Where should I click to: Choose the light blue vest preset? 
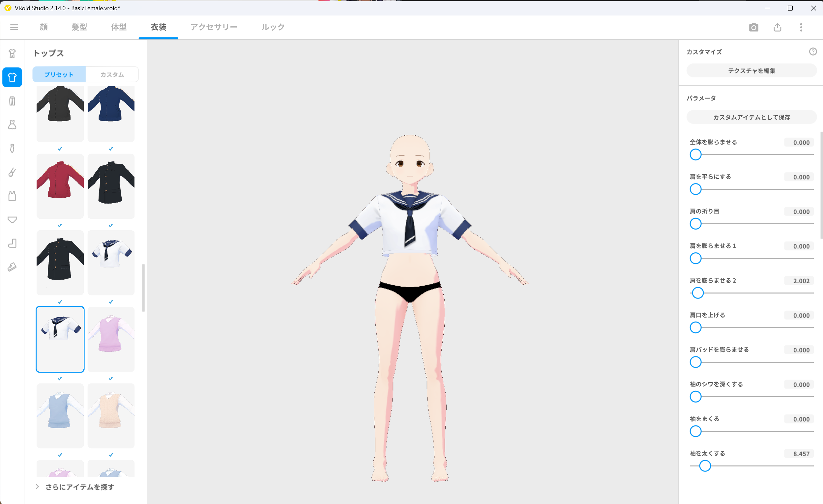tap(60, 416)
